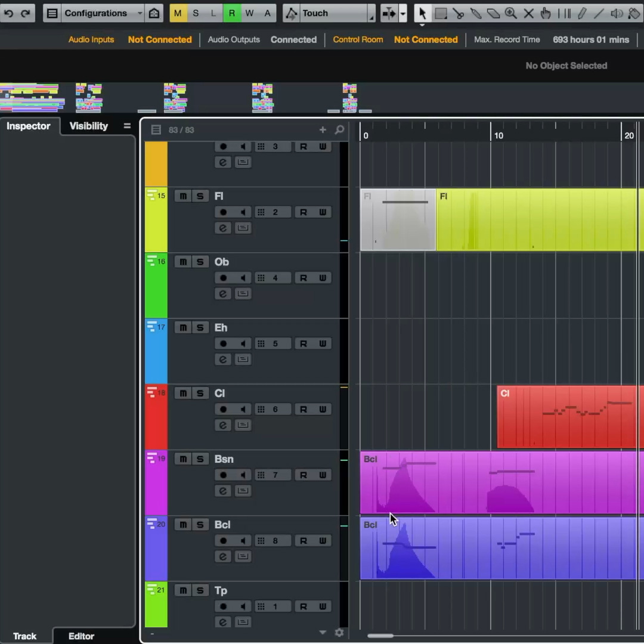Open channel settings 'e' for Cl track
Image resolution: width=644 pixels, height=644 pixels.
tap(222, 425)
